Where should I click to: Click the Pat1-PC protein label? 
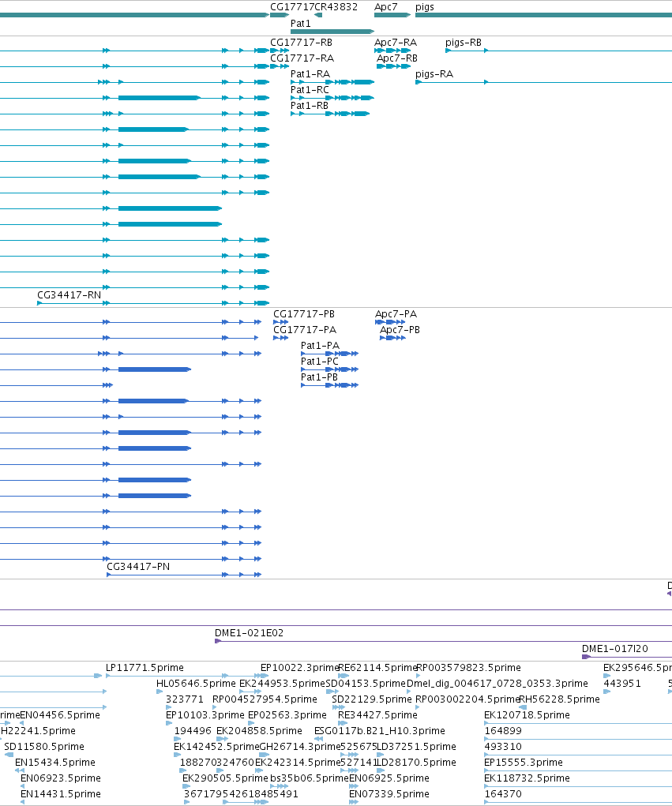(320, 362)
